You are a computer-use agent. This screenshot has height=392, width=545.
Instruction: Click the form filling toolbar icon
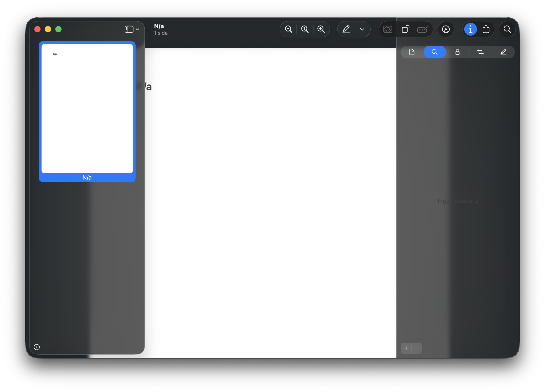pyautogui.click(x=422, y=29)
